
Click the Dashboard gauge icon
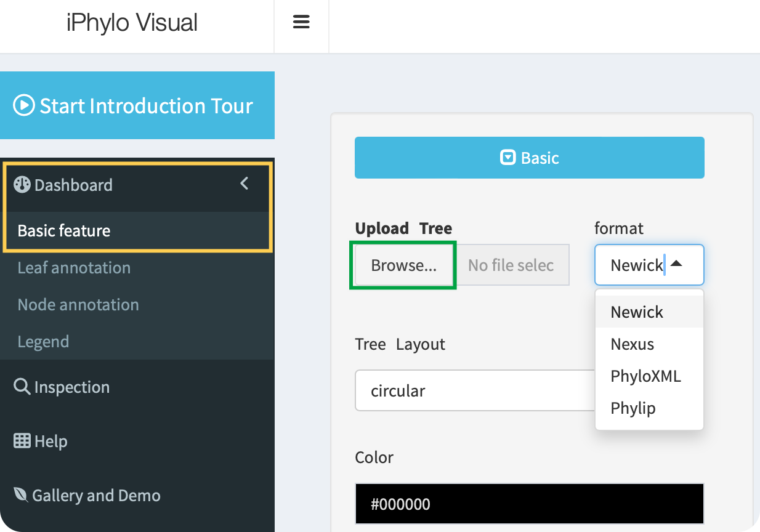tap(22, 185)
